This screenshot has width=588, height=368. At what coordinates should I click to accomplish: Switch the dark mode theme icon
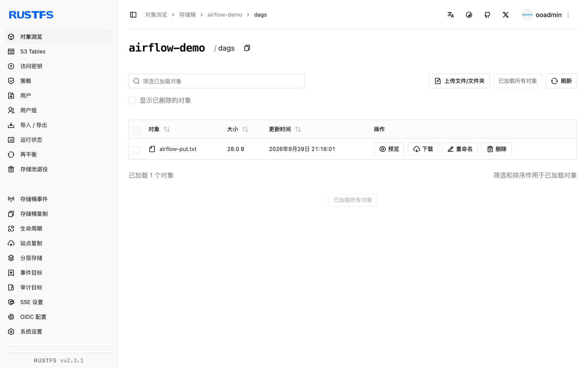pyautogui.click(x=469, y=15)
